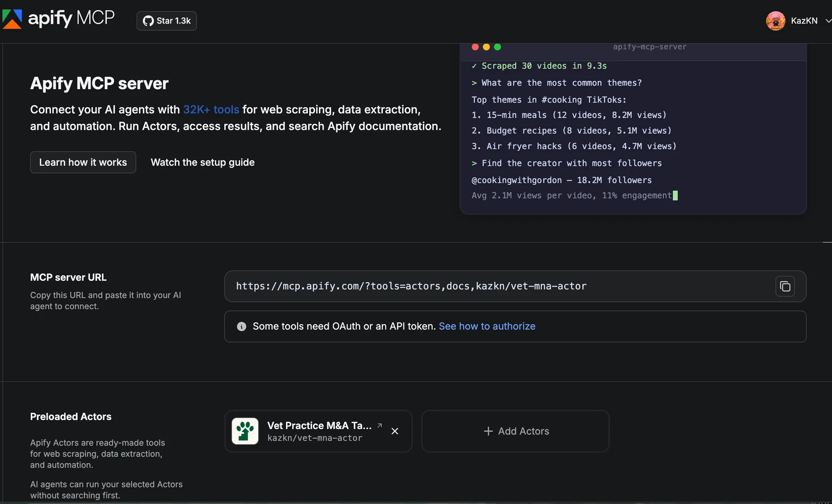Viewport: 832px width, 504px height.
Task: Click the apify MCP wordmark text
Action: pos(71,18)
